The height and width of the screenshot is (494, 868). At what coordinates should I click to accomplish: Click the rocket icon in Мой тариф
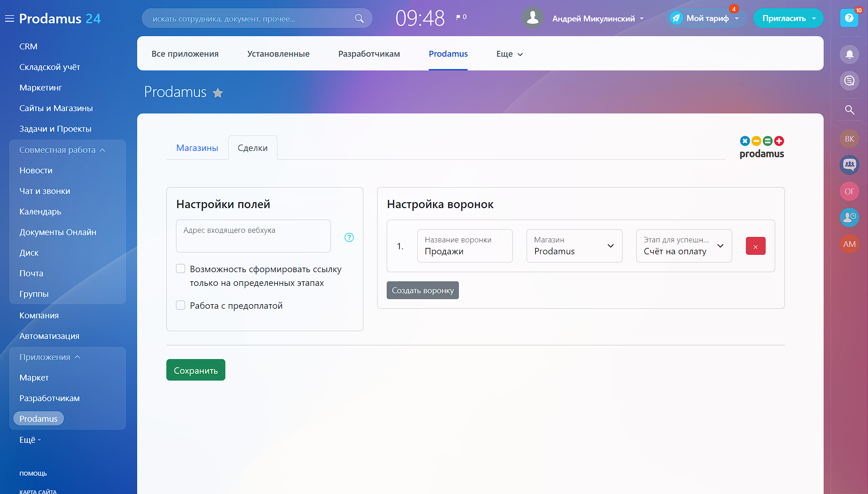[x=676, y=18]
